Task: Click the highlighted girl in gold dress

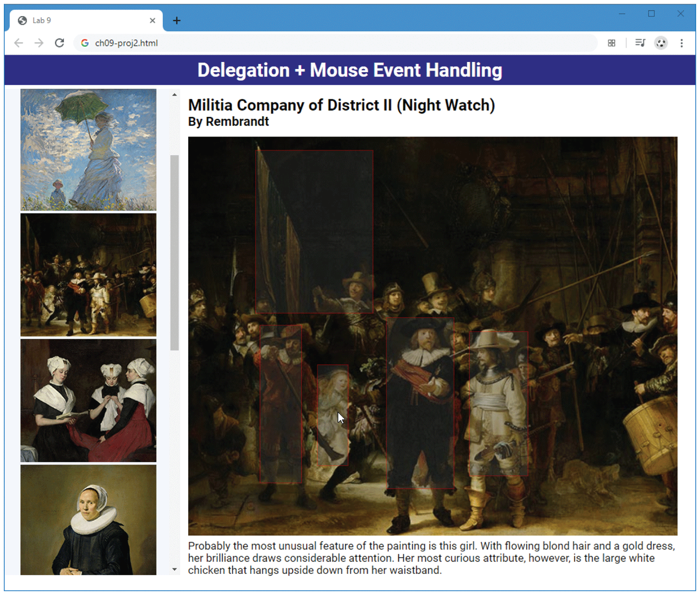Action: 332,415
